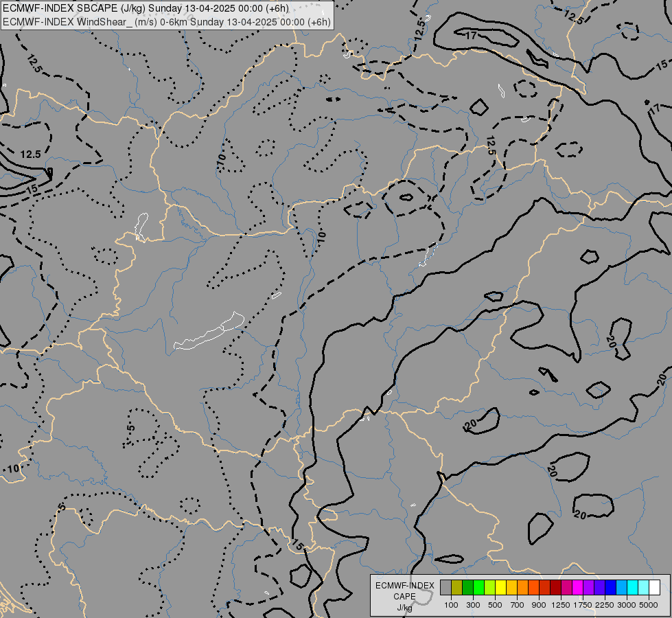Click the SBCAPE title line
This screenshot has height=618, width=672.
(x=146, y=8)
